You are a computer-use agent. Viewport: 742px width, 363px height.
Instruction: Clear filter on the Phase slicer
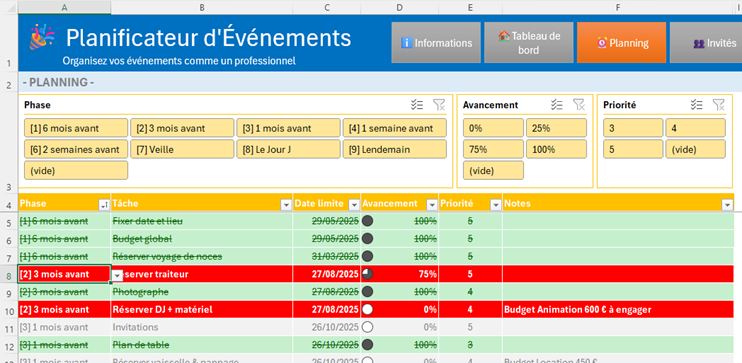point(439,105)
